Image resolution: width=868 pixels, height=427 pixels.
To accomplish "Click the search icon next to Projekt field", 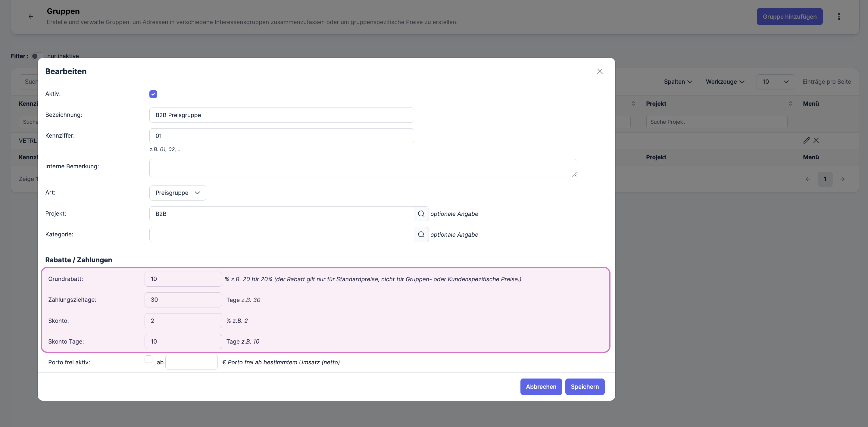I will (421, 214).
